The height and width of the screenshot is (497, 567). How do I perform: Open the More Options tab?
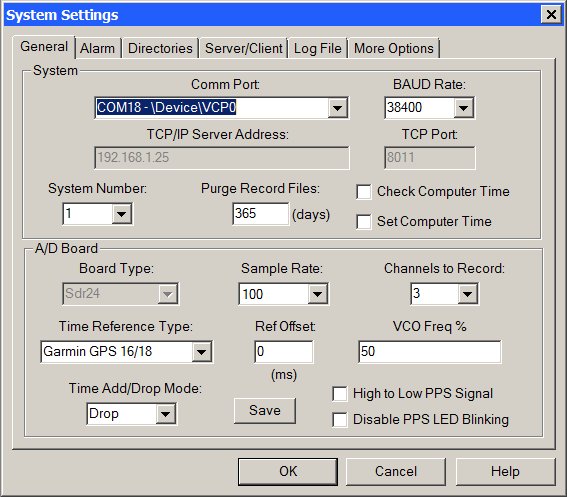tap(393, 48)
